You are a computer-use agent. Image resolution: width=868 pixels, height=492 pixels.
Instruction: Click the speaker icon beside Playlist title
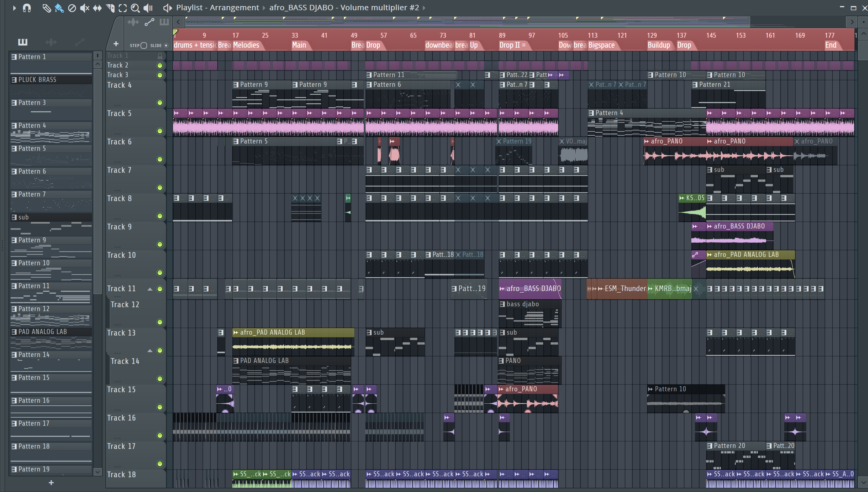pos(168,8)
